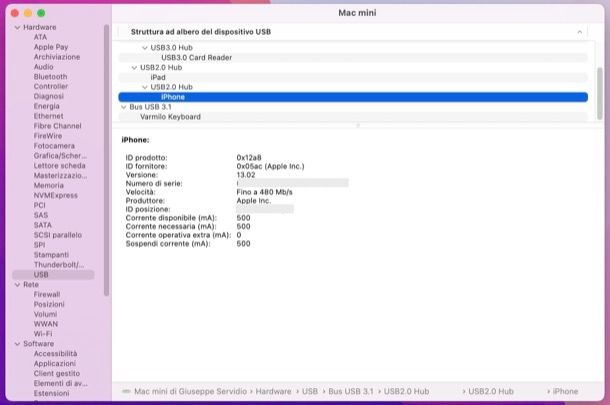This screenshot has height=405, width=610.
Task: Select FireWire in the sidebar
Action: (x=48, y=136)
